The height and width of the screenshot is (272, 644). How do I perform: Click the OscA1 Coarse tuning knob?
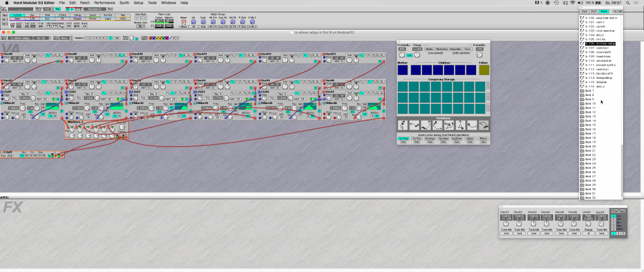[505, 223]
